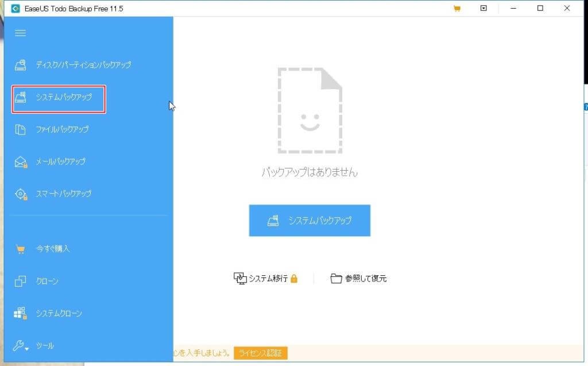Click the system clone Windows icon

(x=20, y=313)
